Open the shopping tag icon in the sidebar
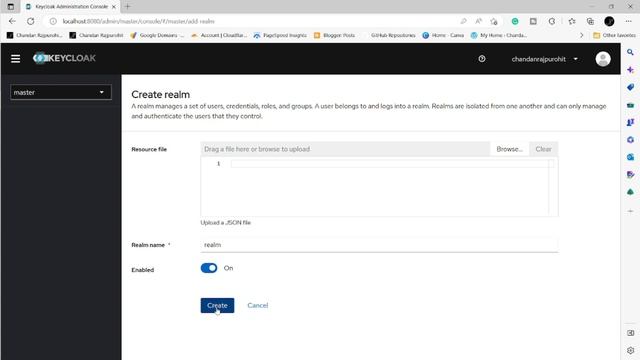The height and width of the screenshot is (360, 640). tap(630, 87)
